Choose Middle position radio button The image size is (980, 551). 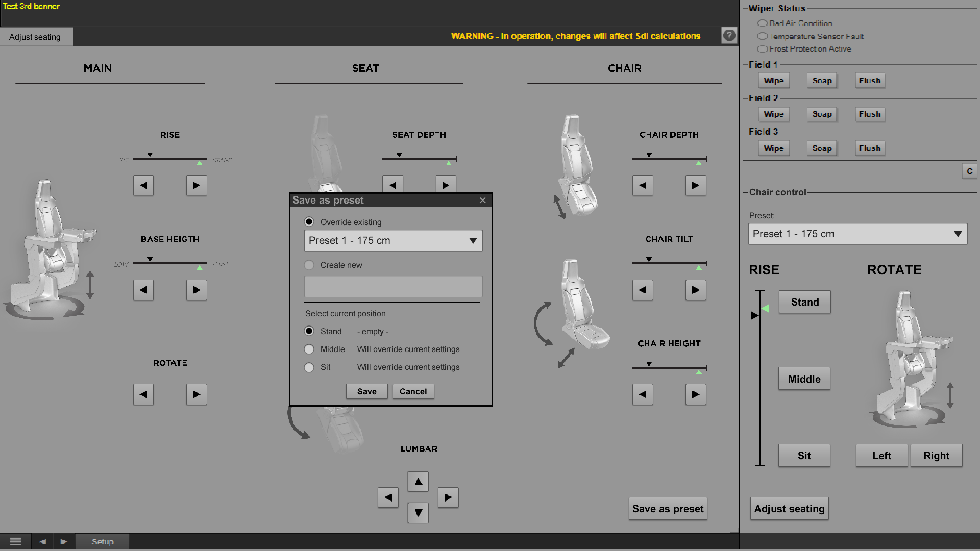pyautogui.click(x=309, y=349)
